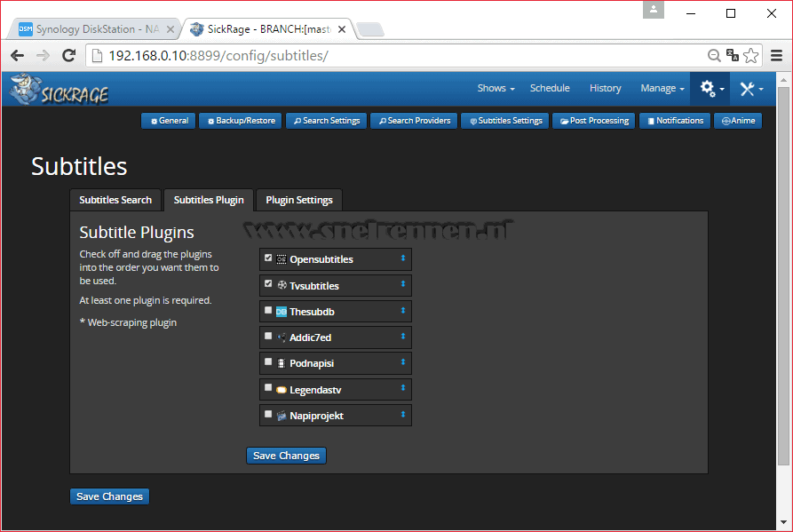This screenshot has height=532, width=793.
Task: Click the Tvsubtitles provider logo icon
Action: tap(282, 285)
